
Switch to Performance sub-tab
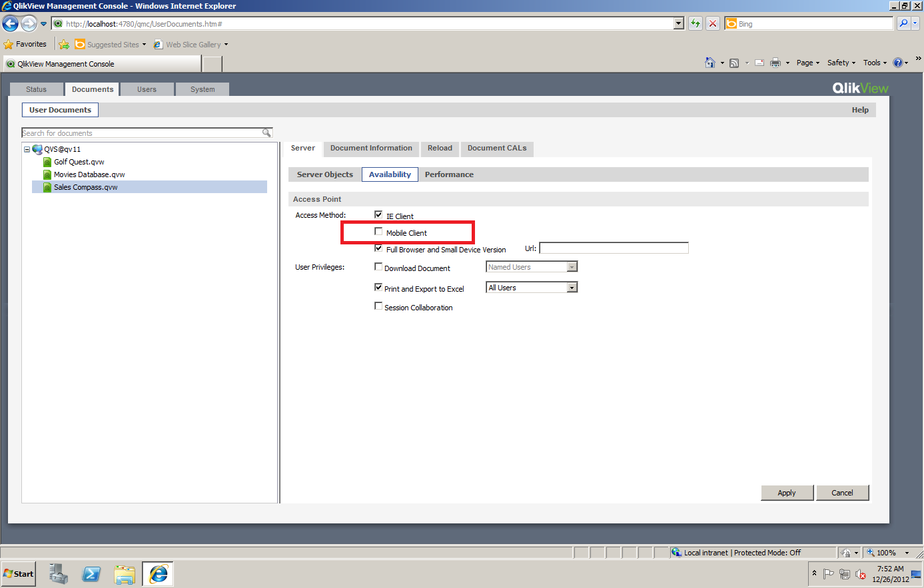449,174
